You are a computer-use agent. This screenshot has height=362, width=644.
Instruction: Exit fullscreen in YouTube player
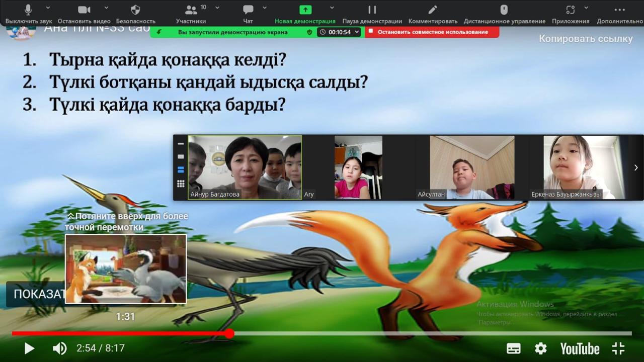coord(618,348)
